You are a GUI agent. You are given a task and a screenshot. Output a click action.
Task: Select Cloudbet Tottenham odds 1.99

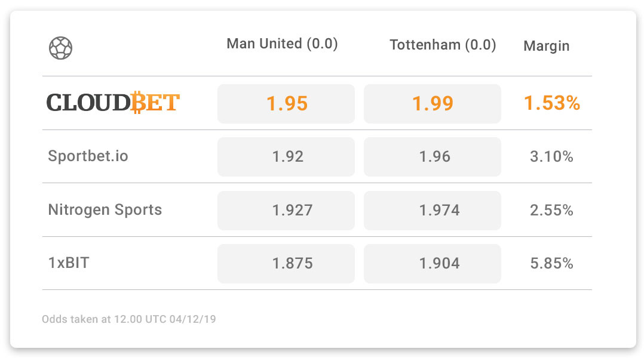click(433, 104)
